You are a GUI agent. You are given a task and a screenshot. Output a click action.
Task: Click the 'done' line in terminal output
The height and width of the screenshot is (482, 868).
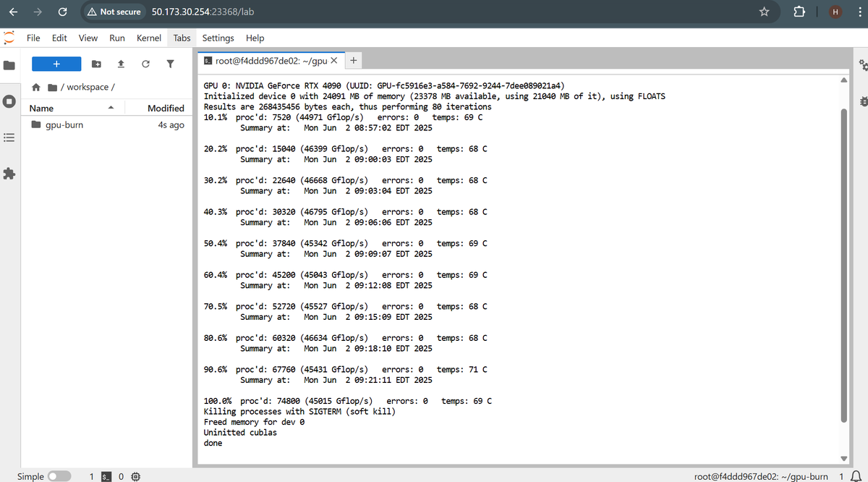click(x=213, y=443)
